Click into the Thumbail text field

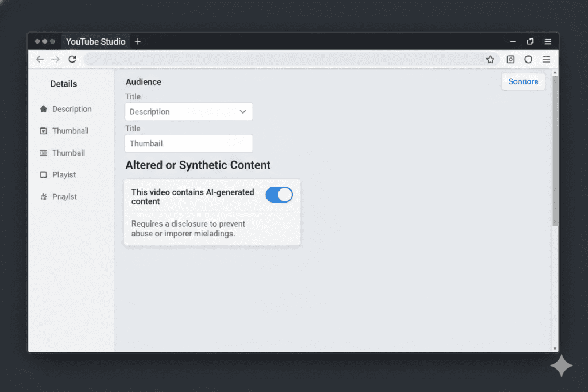click(188, 143)
